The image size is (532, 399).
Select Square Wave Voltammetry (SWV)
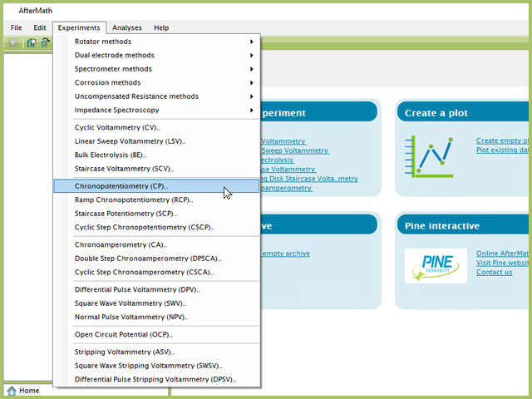[157, 303]
